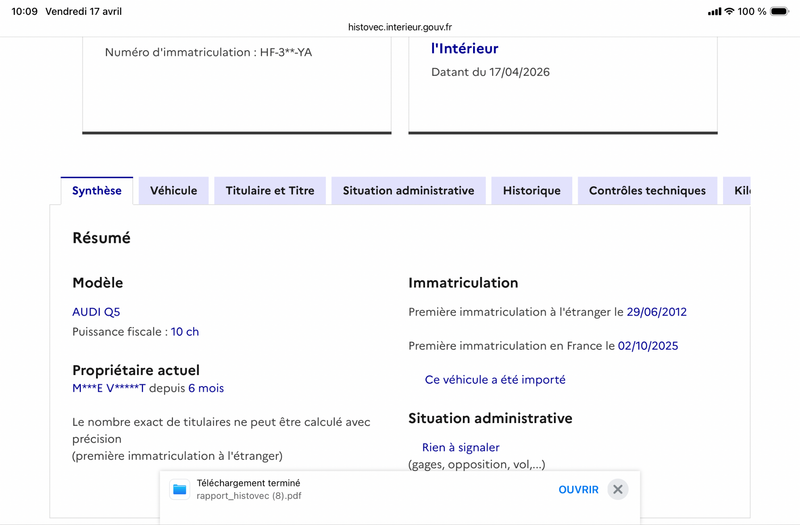800x525 pixels.
Task: Click OUVRIR to open downloaded PDF
Action: tap(578, 490)
